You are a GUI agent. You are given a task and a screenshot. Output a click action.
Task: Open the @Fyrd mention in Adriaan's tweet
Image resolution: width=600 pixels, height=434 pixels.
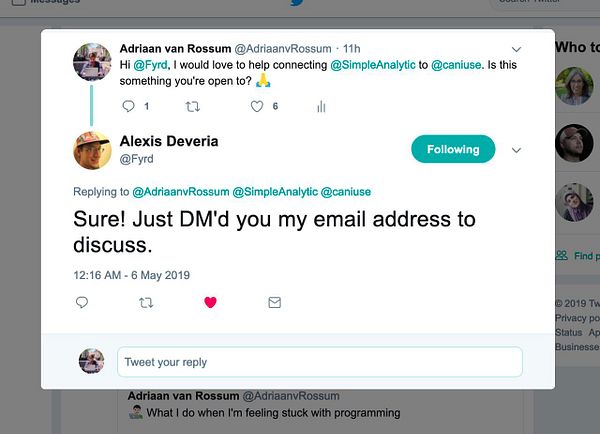(150, 65)
